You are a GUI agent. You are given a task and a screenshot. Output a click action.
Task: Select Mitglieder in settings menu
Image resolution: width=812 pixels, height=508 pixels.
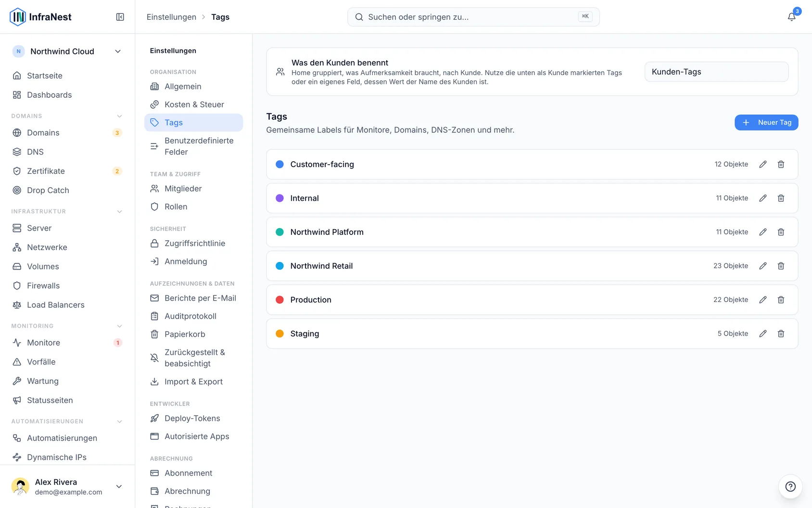193,189
